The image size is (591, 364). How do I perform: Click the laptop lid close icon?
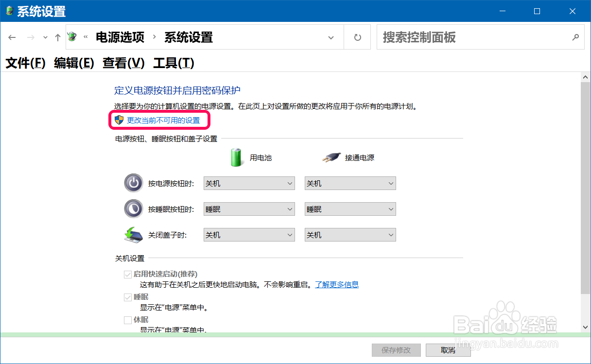point(134,235)
